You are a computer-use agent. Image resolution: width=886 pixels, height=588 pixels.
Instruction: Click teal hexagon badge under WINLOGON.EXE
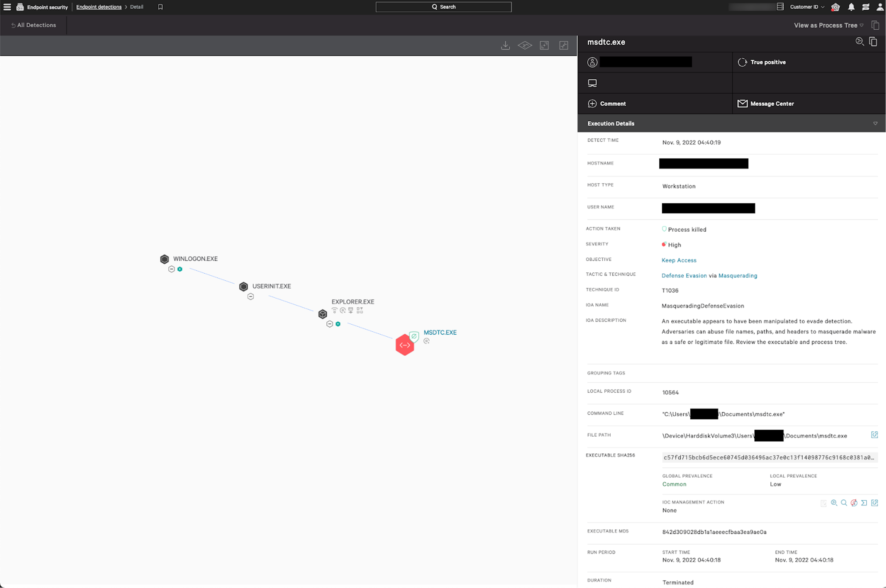point(180,269)
